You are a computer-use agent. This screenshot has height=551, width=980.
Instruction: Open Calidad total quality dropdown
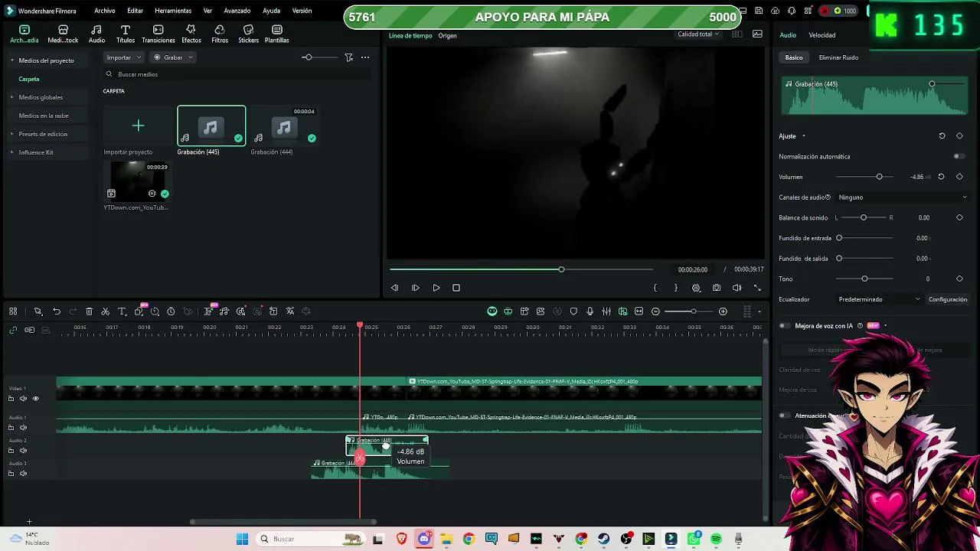(697, 34)
